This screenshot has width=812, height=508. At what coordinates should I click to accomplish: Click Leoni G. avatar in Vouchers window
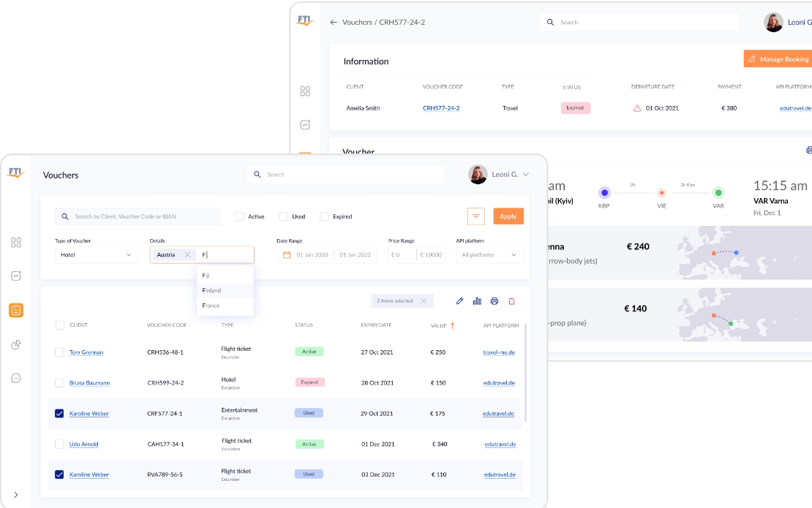coord(478,175)
